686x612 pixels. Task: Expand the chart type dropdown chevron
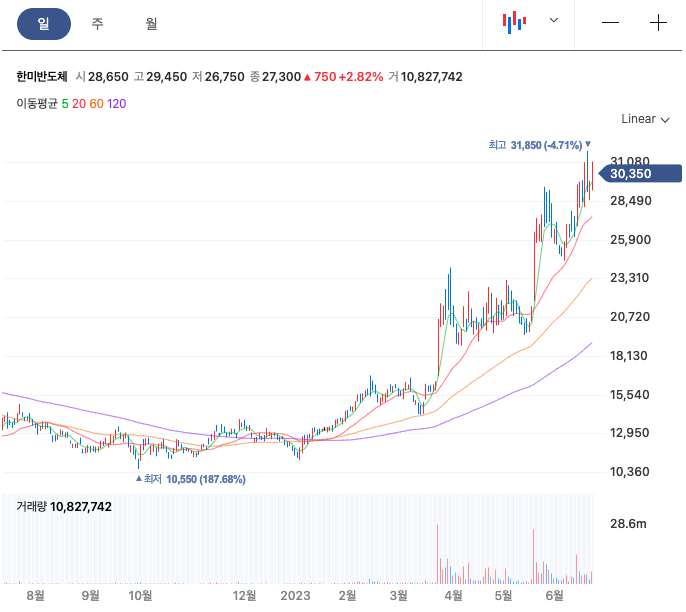click(x=554, y=20)
